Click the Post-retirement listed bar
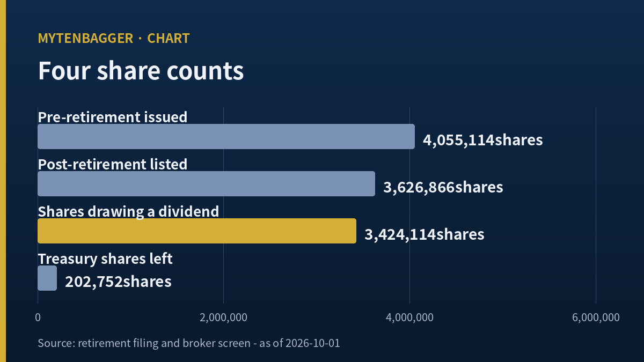644x362 pixels. click(x=206, y=183)
